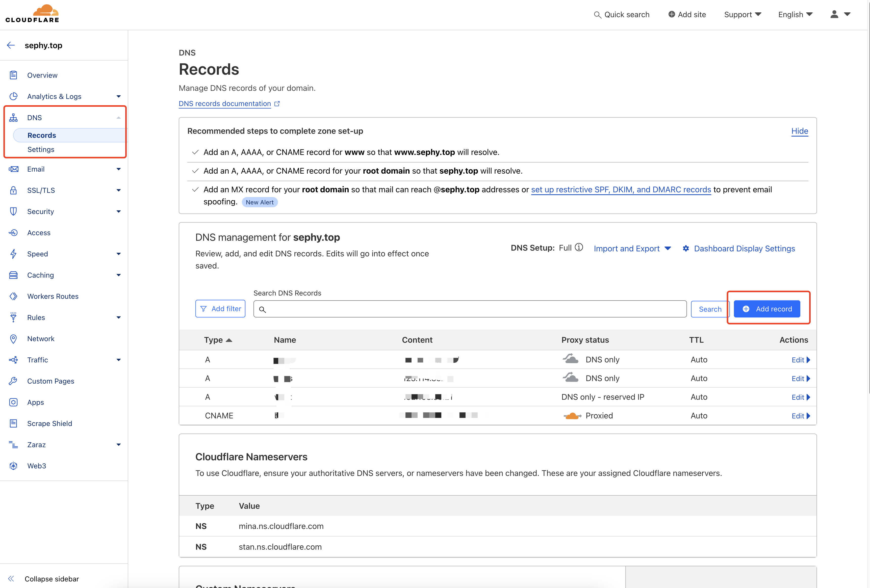Click the Analytics & Logs pie icon
The height and width of the screenshot is (588, 870).
pyautogui.click(x=13, y=97)
